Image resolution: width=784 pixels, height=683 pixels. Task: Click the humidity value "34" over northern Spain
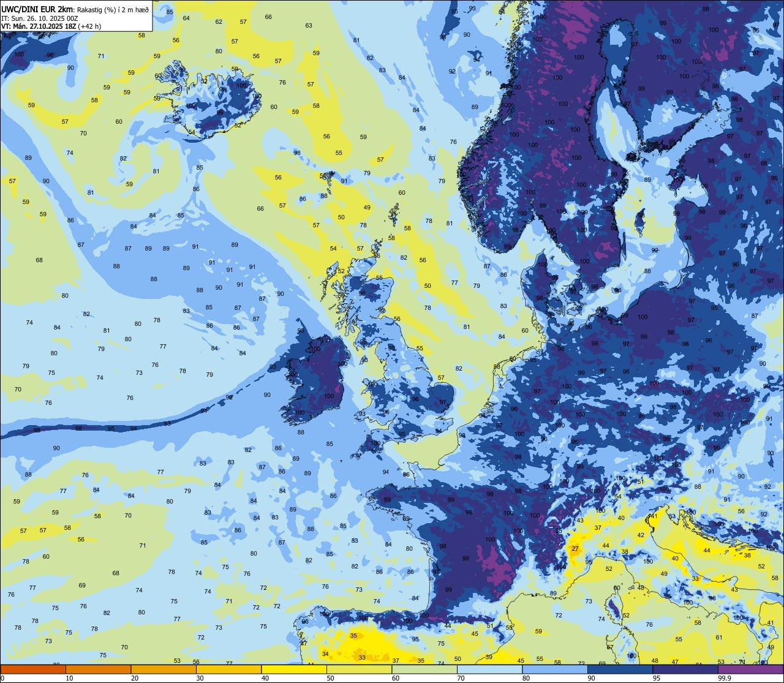click(x=325, y=654)
